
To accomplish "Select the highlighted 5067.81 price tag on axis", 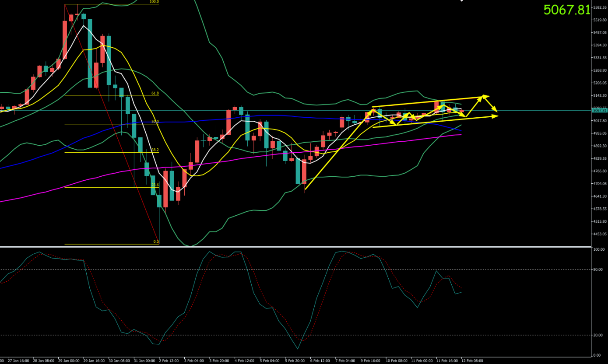I will point(599,111).
